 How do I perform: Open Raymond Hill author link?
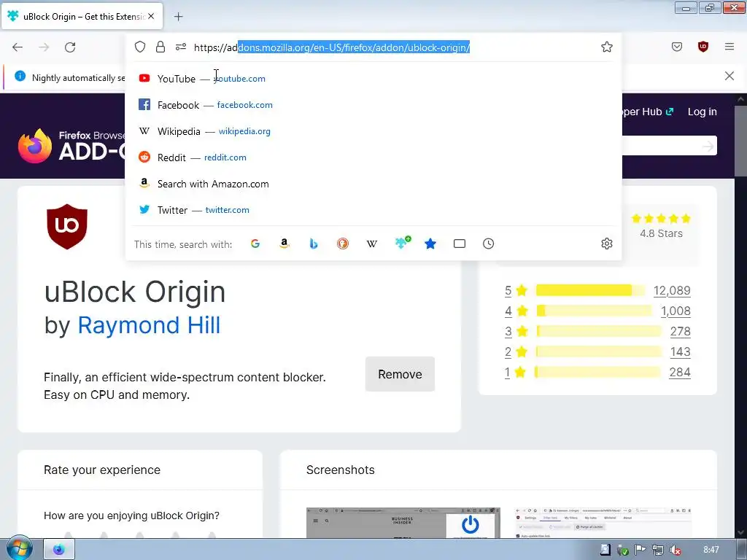tap(149, 325)
